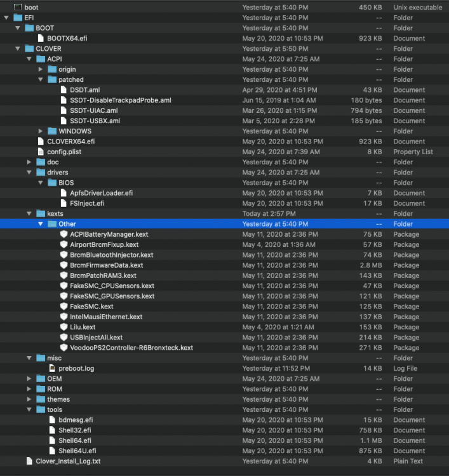Click the FSInject.efi file icon
449x476 pixels.
[64, 203]
